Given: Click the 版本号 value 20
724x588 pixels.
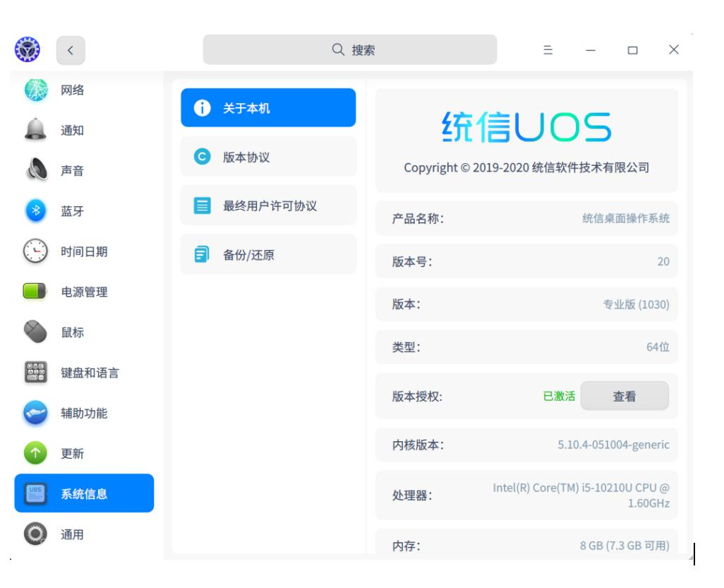Looking at the screenshot, I should [663, 261].
